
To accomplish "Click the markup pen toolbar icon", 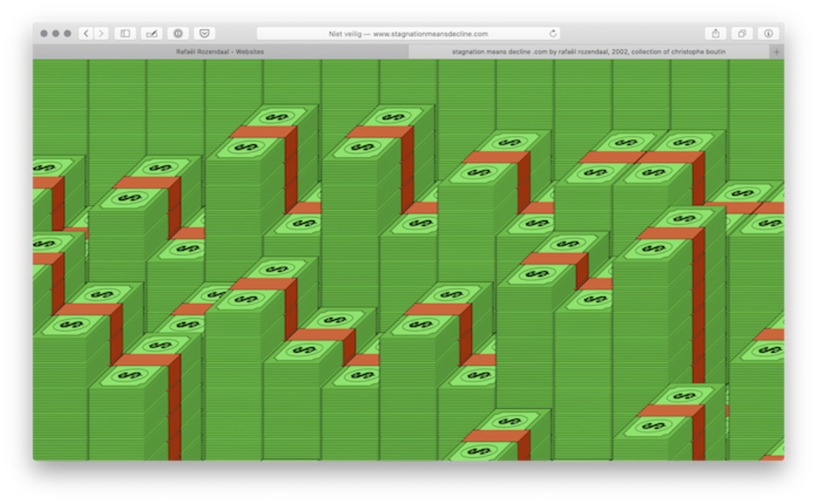I will 151,33.
